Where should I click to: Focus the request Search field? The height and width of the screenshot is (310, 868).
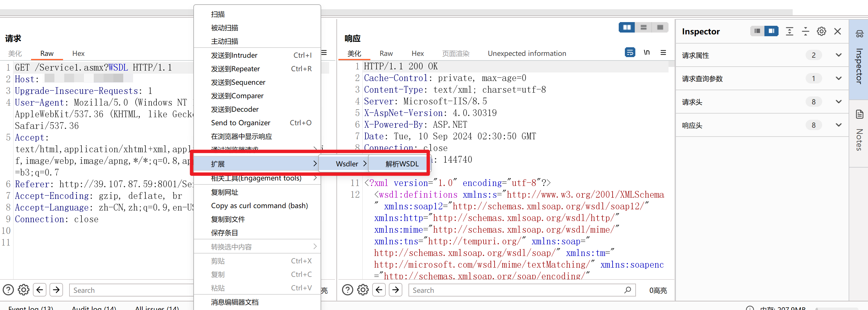132,290
